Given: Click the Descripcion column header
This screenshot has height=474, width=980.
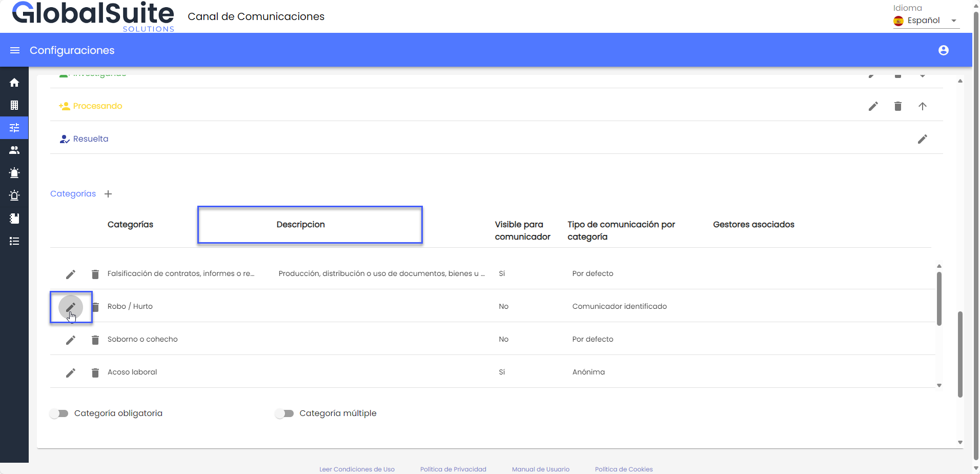Looking at the screenshot, I should [x=301, y=225].
